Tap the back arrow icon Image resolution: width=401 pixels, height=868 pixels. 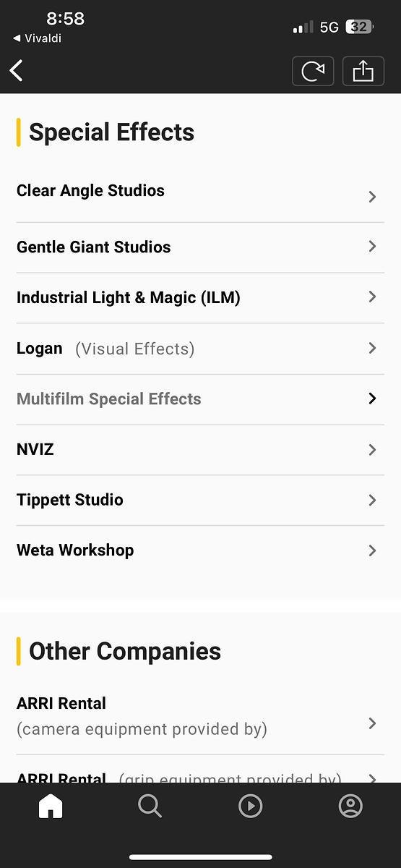17,70
